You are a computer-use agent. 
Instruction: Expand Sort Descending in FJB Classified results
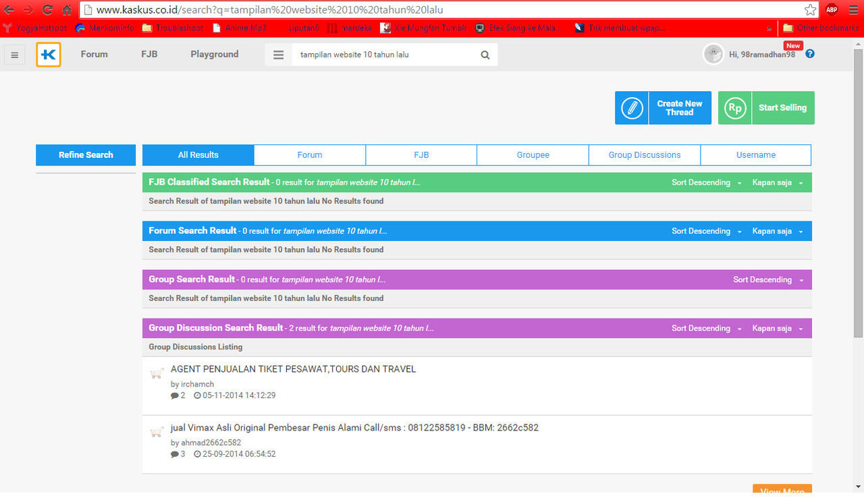(706, 183)
